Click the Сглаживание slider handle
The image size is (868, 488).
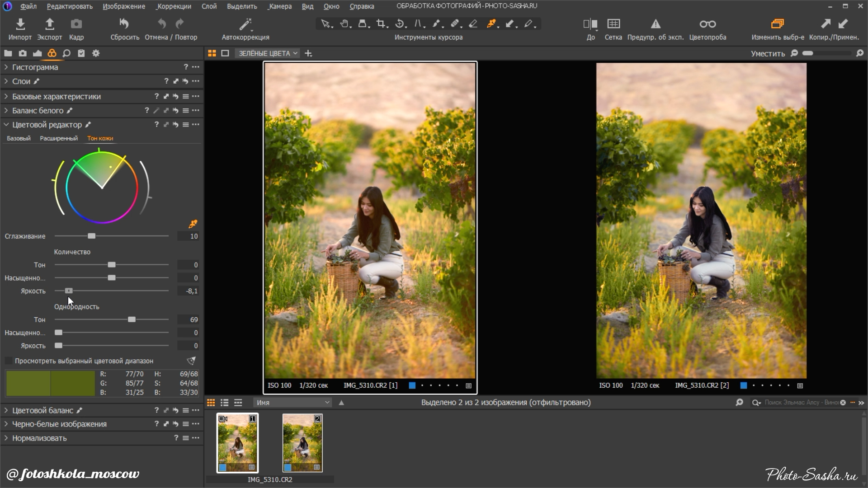(92, 236)
